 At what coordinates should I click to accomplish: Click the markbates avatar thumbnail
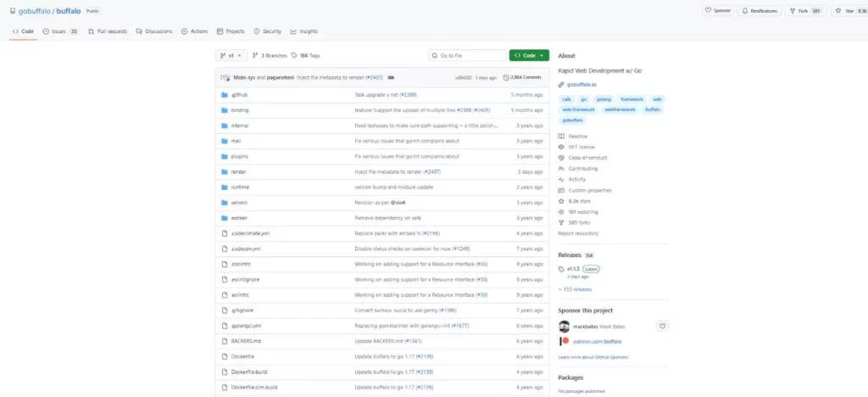565,326
